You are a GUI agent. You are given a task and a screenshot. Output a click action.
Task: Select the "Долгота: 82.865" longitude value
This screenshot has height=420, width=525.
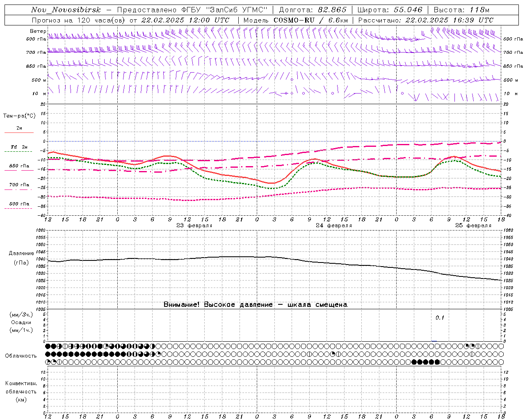tap(313, 10)
